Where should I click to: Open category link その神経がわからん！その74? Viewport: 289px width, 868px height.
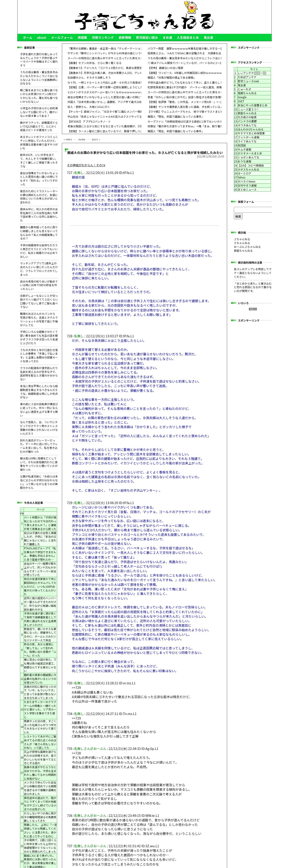86,165
